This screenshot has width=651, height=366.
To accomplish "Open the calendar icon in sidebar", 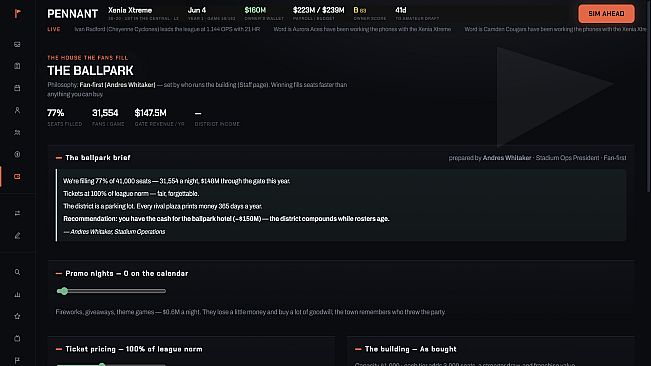I will pyautogui.click(x=17, y=88).
